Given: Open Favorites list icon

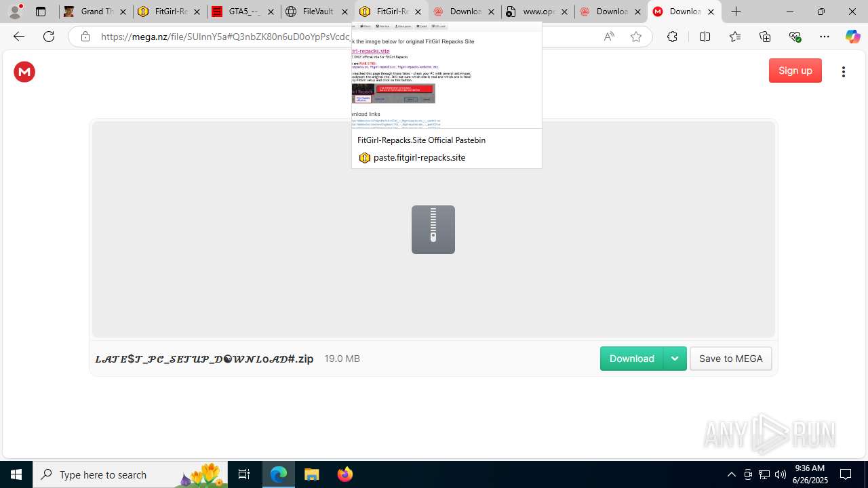Looking at the screenshot, I should point(735,37).
